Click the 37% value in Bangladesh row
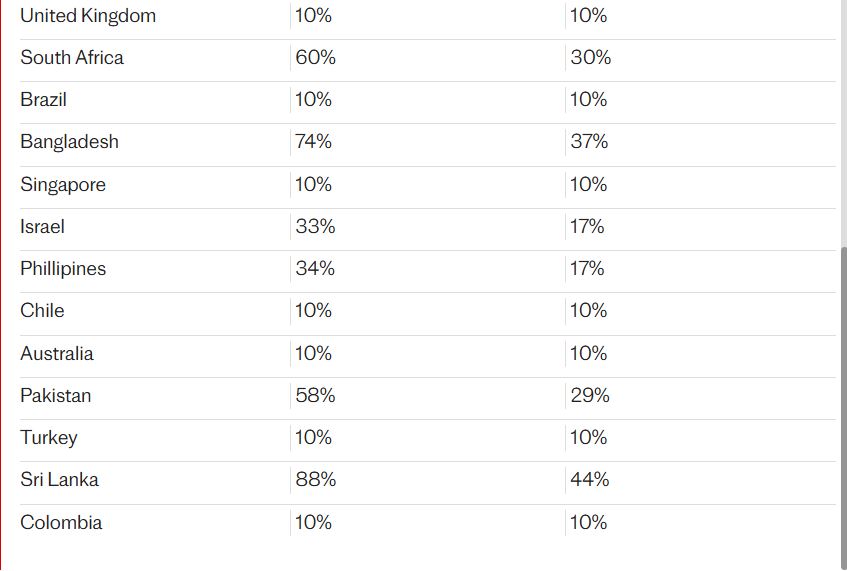This screenshot has height=571, width=847. click(589, 142)
